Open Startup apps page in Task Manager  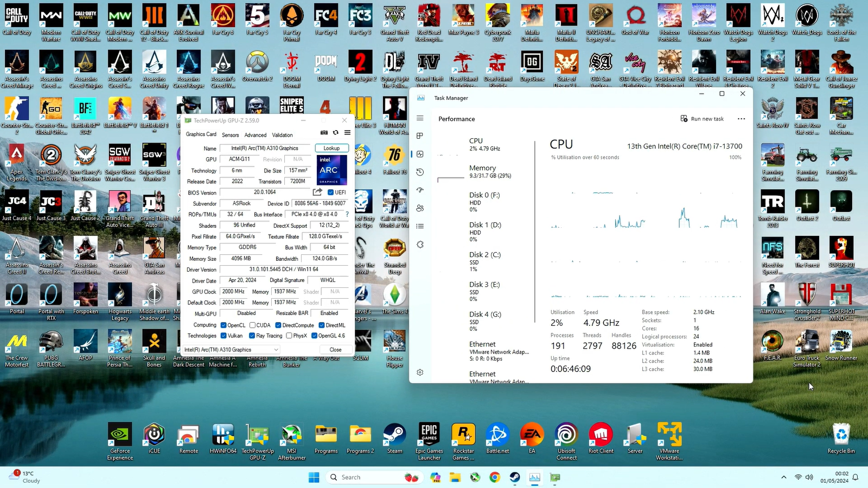tap(420, 190)
